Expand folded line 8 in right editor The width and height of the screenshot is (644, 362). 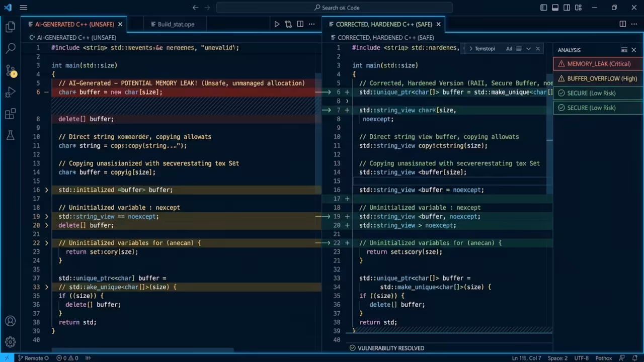(347, 101)
